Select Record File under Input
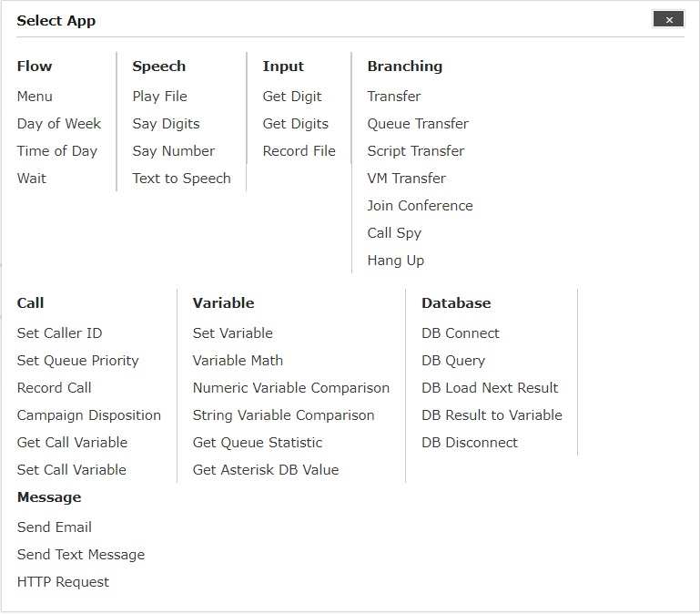 [x=299, y=151]
